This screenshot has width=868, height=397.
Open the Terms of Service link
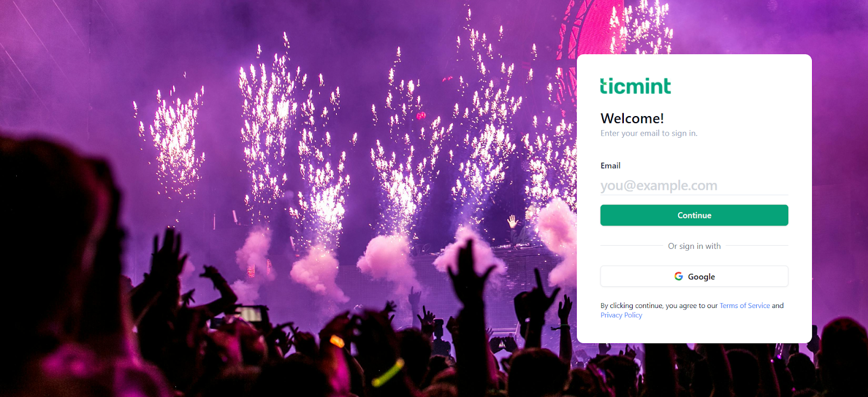(x=744, y=306)
